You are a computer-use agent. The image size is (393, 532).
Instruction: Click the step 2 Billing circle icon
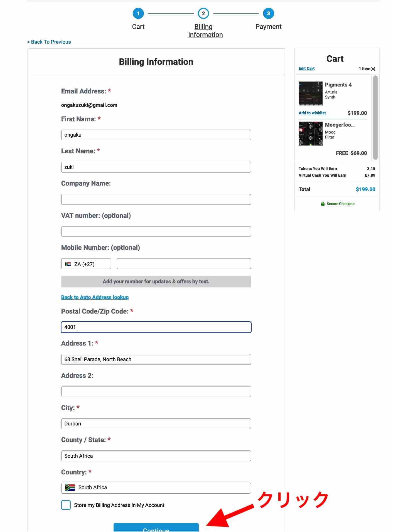pos(203,13)
